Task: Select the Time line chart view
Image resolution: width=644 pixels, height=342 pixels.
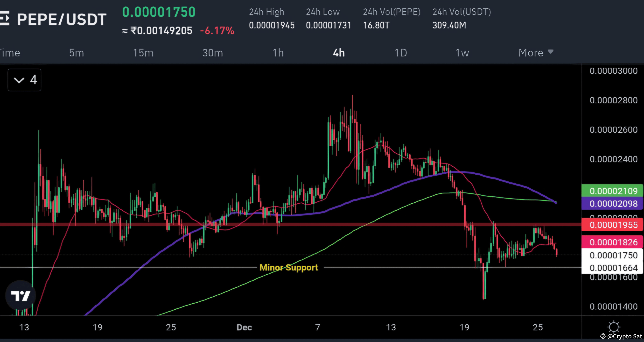Action: coord(10,53)
